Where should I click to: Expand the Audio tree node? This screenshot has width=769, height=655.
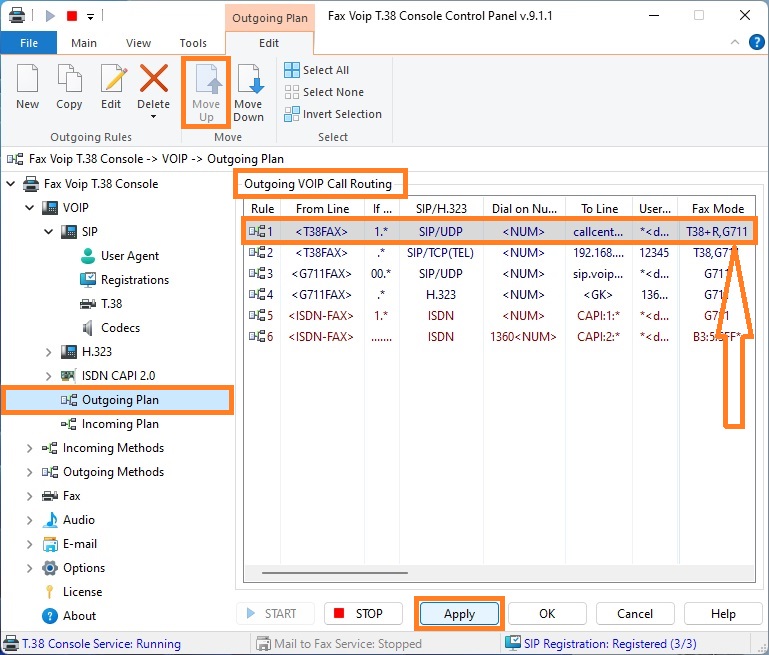click(29, 520)
